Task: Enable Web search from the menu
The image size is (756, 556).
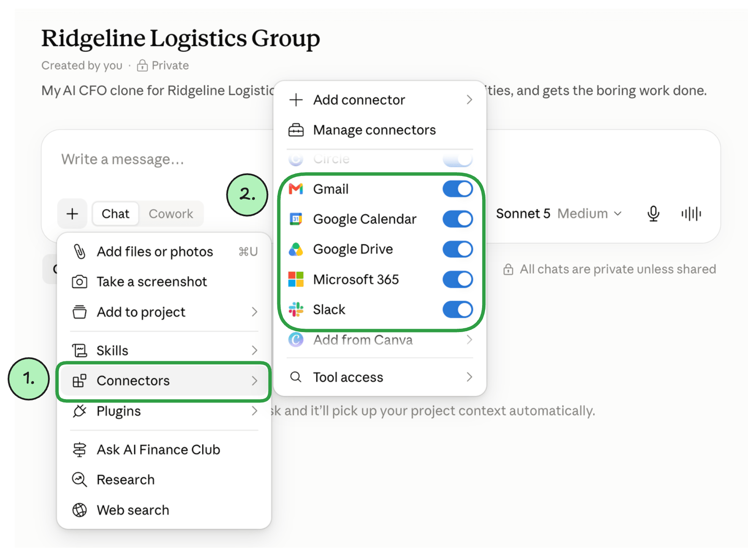Action: [164, 510]
